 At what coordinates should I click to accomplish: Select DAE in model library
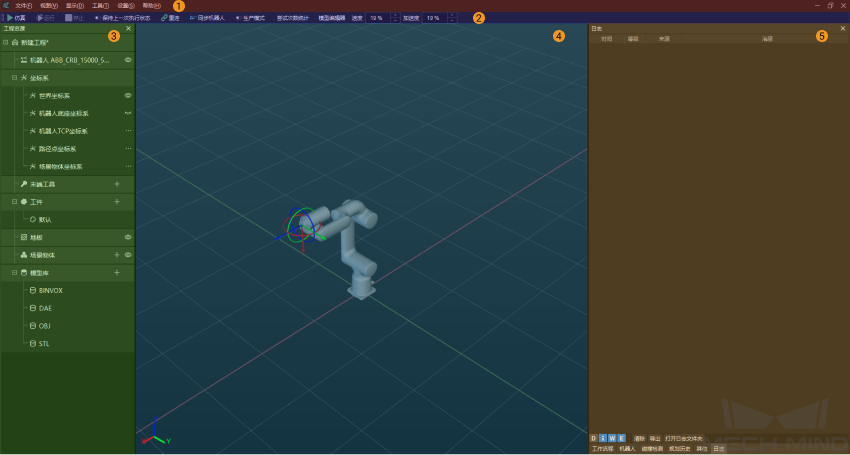[46, 309]
